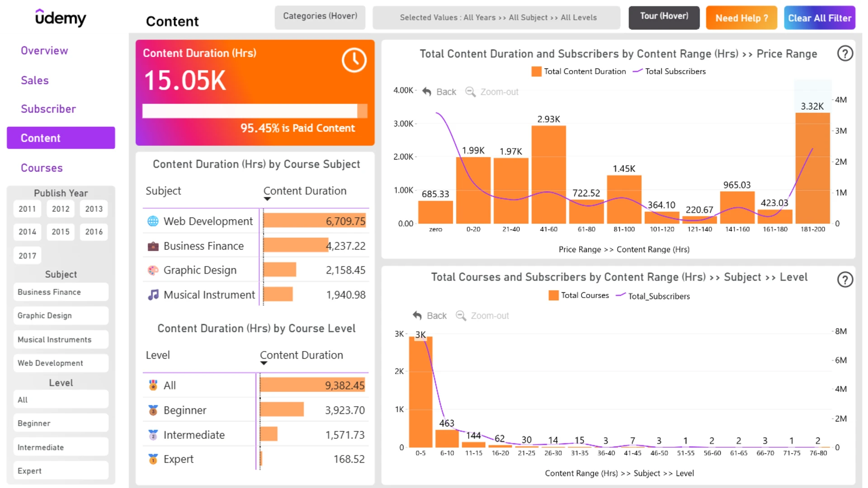Image resolution: width=868 pixels, height=488 pixels.
Task: Switch to the Subscriber page
Action: [x=48, y=109]
